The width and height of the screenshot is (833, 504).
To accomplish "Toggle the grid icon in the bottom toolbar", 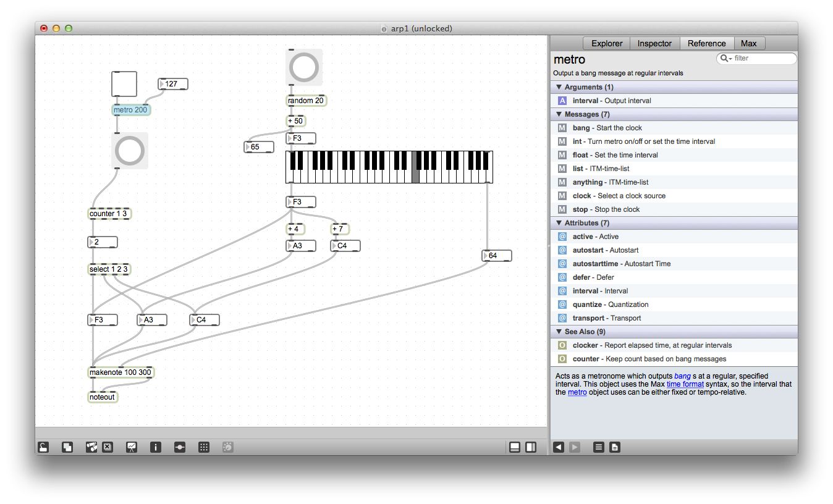I will 204,447.
